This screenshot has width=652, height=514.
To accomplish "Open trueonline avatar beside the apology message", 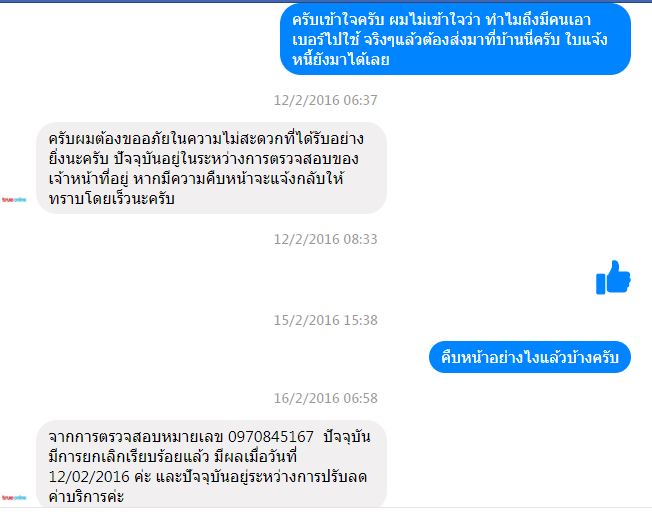I will pos(14,200).
